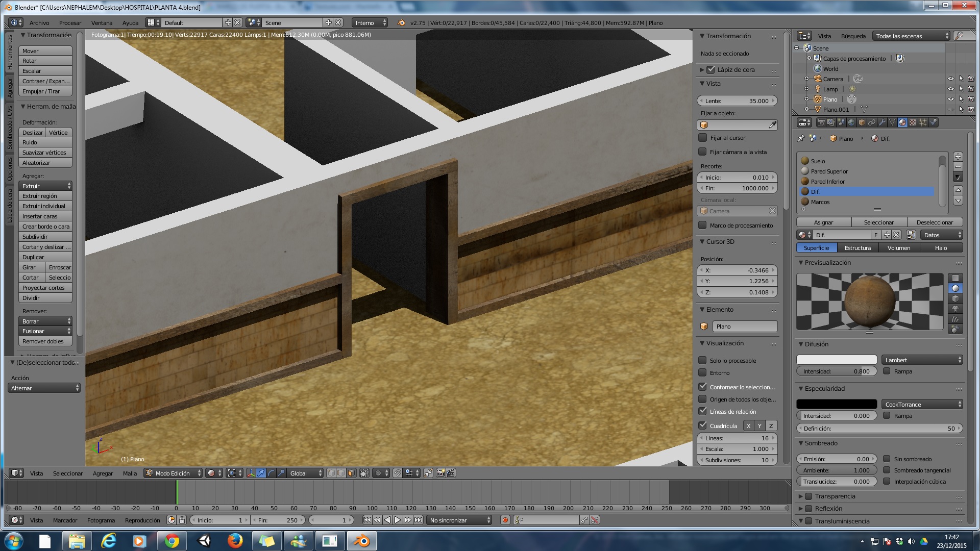
Task: Open the Modo Edición mode dropdown
Action: (x=174, y=473)
